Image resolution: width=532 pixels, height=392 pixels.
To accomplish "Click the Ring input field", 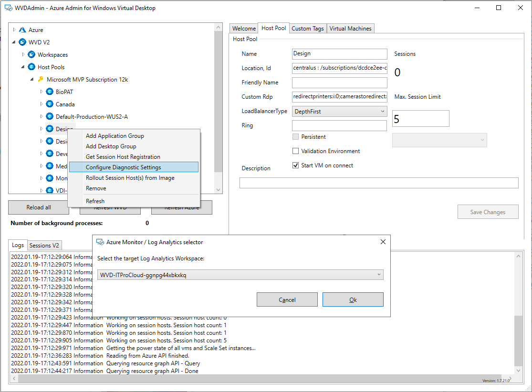I will [x=339, y=125].
